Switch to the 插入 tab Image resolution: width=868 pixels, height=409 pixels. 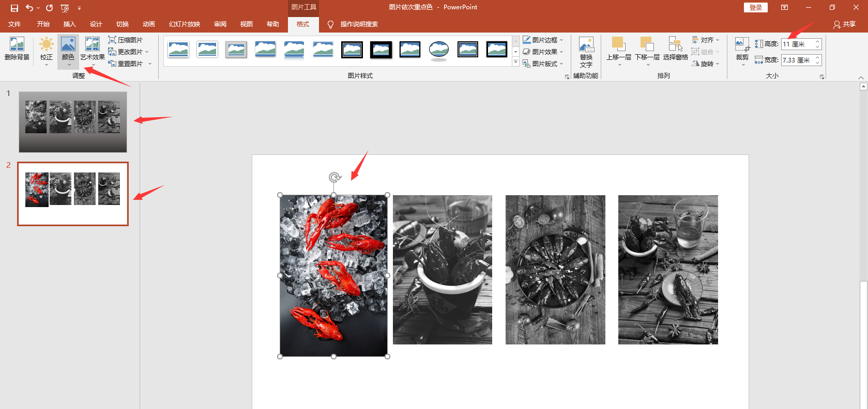pyautogui.click(x=70, y=24)
